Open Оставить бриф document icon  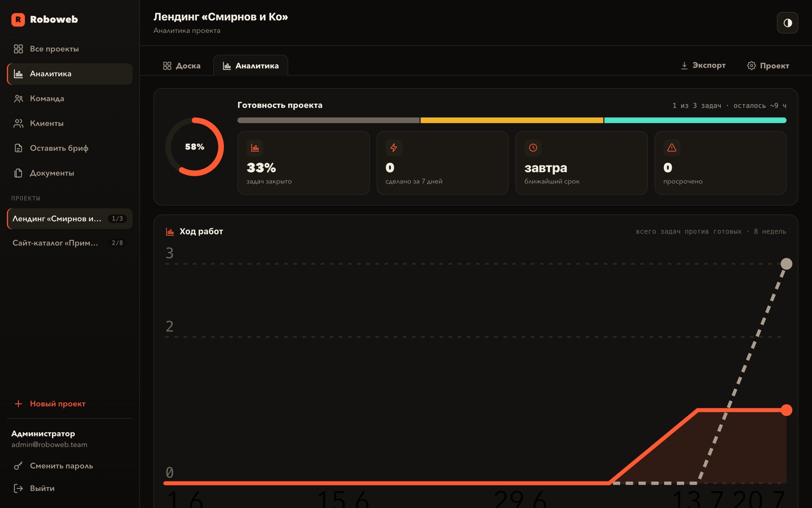click(18, 148)
